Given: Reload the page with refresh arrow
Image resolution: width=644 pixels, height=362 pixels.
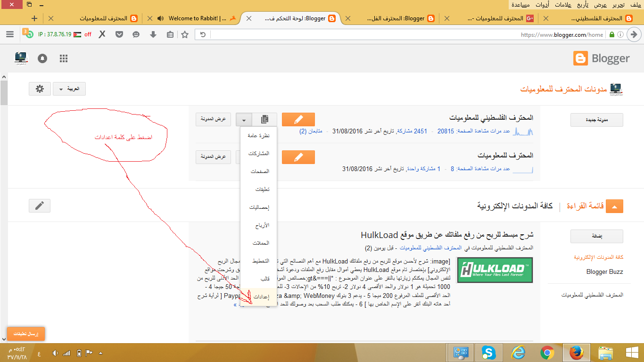Looking at the screenshot, I should tap(203, 34).
